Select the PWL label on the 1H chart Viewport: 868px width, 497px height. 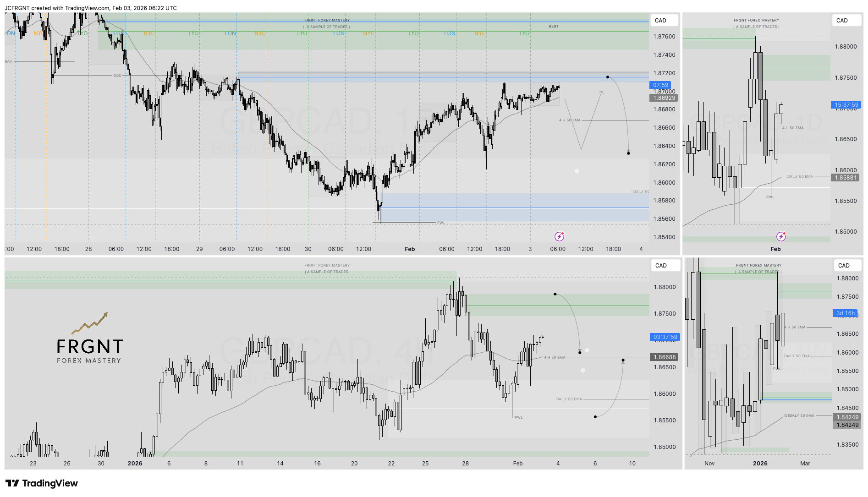[x=441, y=223]
